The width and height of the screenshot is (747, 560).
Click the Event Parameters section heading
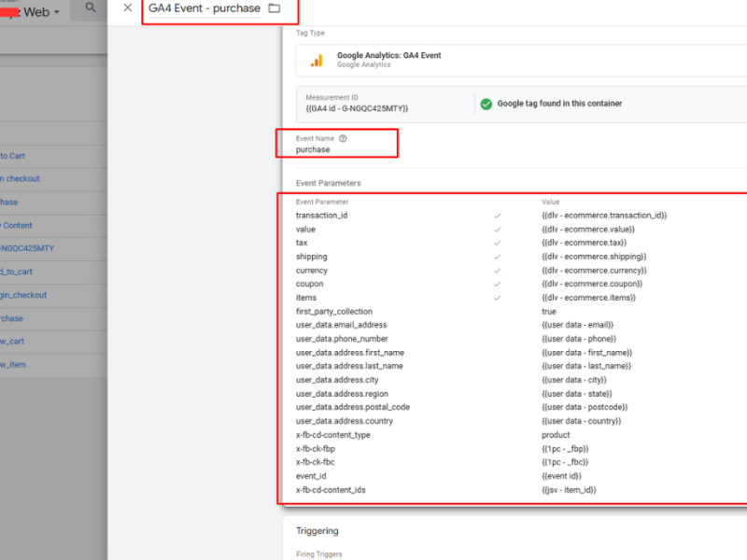click(x=329, y=183)
